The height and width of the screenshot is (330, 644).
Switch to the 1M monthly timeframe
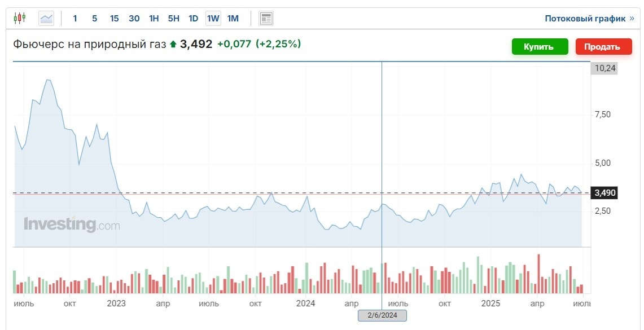pos(233,18)
